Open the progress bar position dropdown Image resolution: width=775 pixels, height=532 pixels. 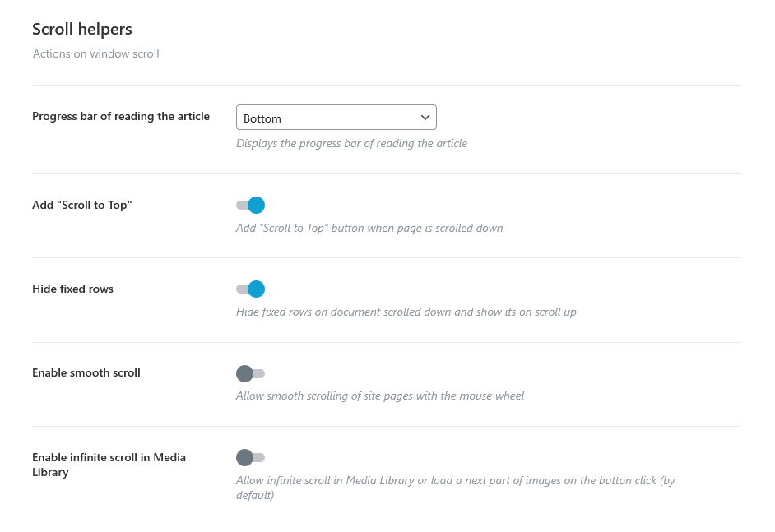click(336, 117)
